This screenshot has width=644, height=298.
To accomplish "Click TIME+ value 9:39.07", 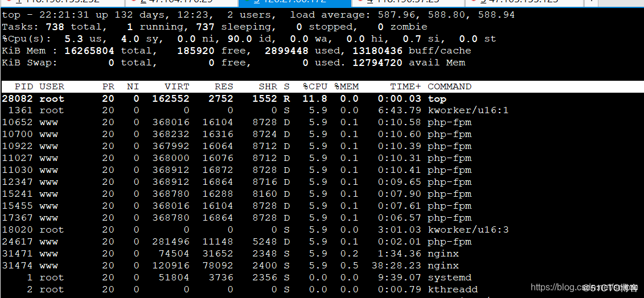I will pyautogui.click(x=400, y=278).
